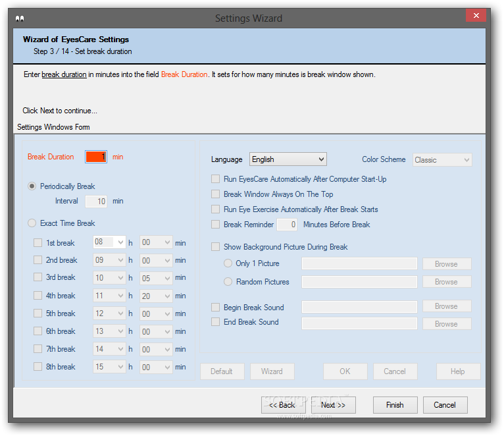Tick the 3rd break checkbox
The height and width of the screenshot is (436, 504).
click(x=38, y=277)
